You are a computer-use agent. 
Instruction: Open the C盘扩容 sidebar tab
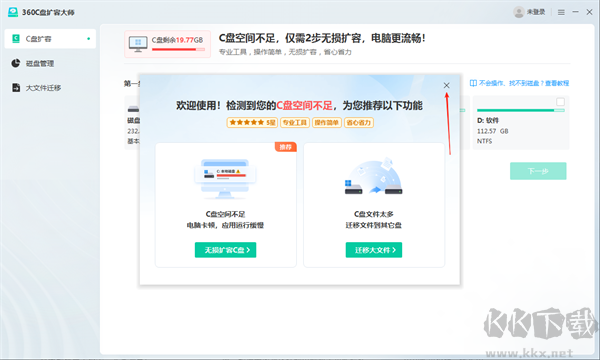(50, 39)
